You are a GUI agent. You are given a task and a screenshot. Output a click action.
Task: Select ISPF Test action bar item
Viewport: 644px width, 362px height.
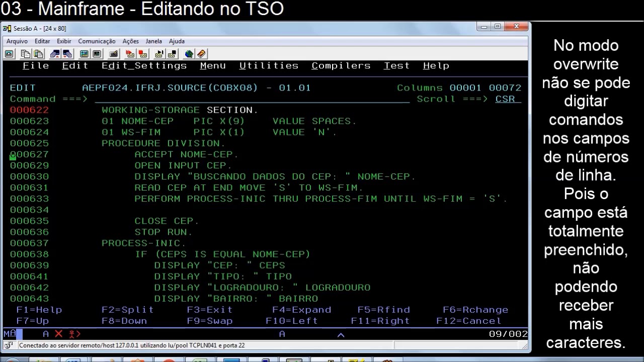(x=397, y=66)
